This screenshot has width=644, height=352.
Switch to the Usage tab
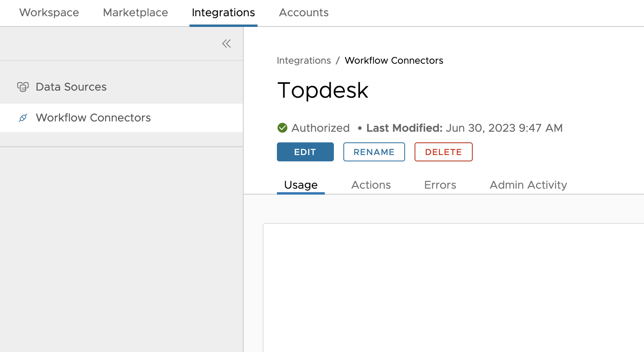pyautogui.click(x=301, y=185)
